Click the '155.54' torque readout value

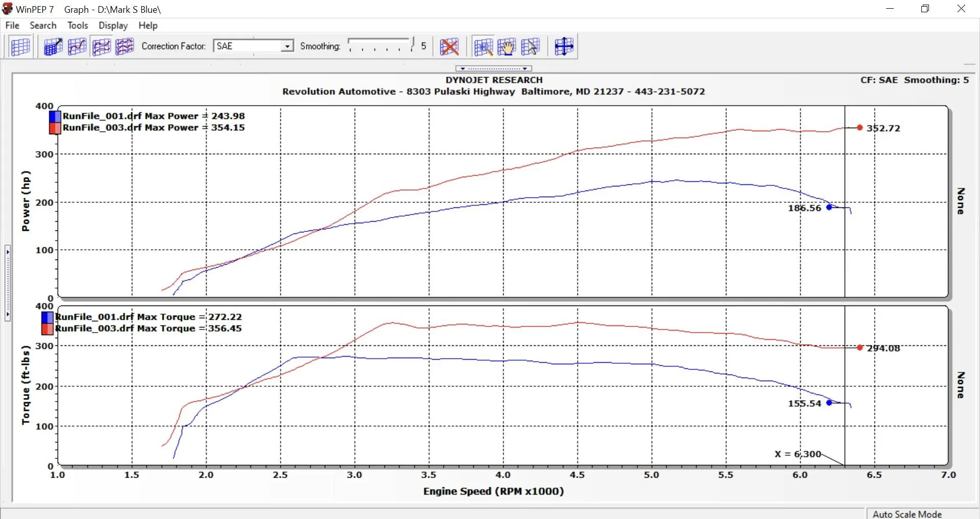pyautogui.click(x=804, y=404)
